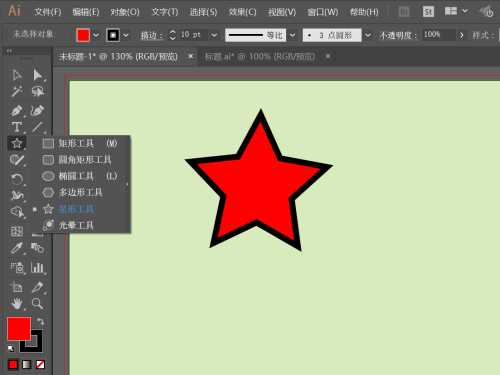Open variable width profile dropdown
The image size is (500, 375).
[x=292, y=35]
